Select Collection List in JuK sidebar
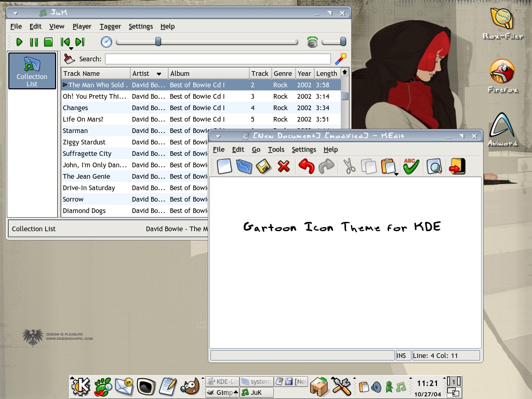The height and width of the screenshot is (399, 532). click(32, 71)
